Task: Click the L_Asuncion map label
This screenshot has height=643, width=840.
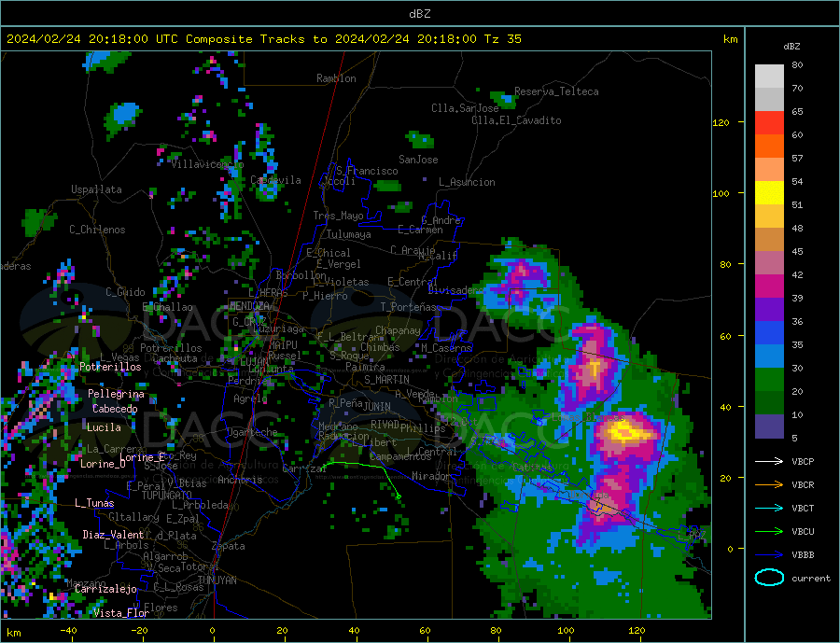Action: (x=467, y=182)
